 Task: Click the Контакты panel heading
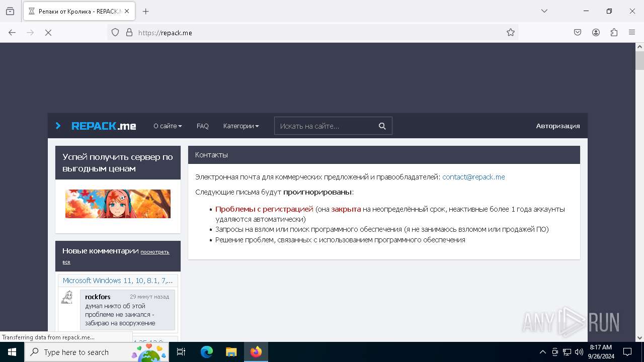point(212,155)
